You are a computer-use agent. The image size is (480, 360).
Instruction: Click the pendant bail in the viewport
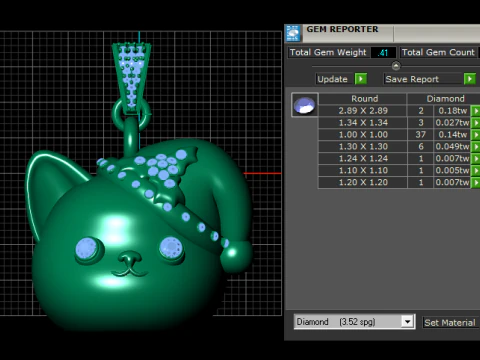[131, 77]
